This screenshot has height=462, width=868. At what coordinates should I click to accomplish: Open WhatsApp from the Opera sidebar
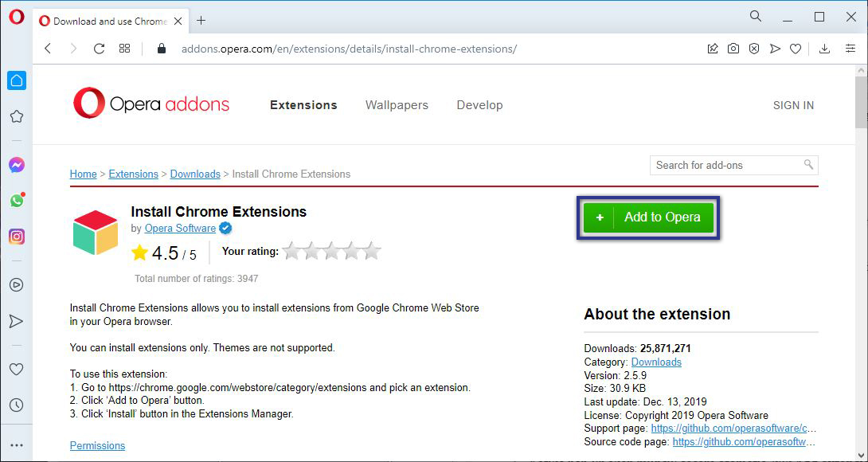(17, 201)
